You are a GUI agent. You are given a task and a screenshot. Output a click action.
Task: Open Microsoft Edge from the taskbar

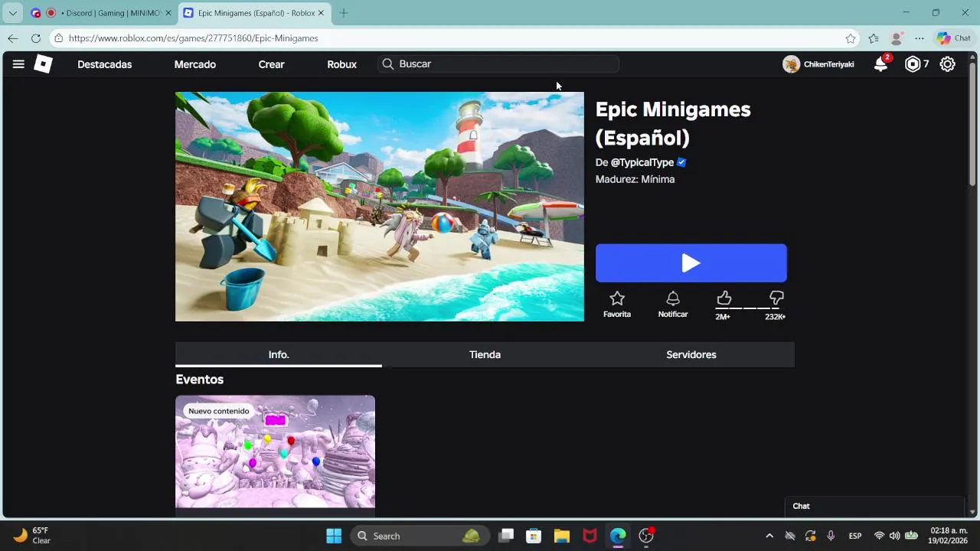[x=618, y=536]
